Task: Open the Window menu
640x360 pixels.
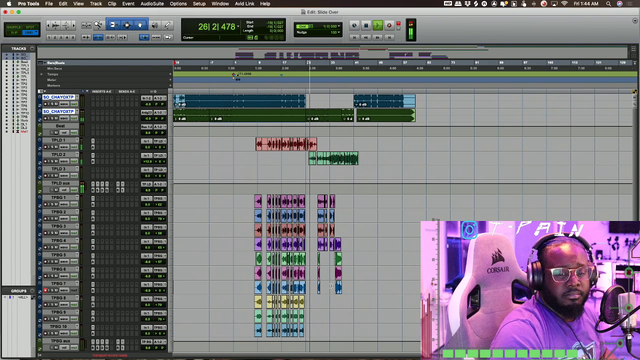Action: coord(220,4)
